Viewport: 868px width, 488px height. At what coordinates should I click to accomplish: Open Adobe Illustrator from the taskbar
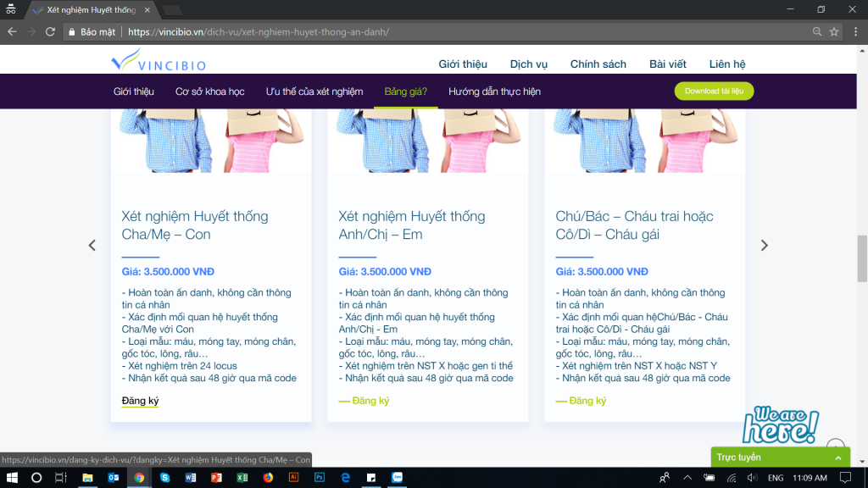pyautogui.click(x=293, y=478)
